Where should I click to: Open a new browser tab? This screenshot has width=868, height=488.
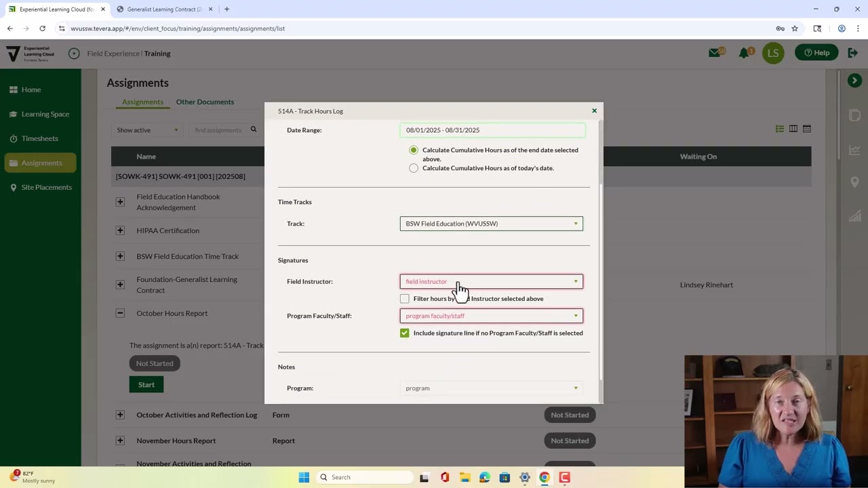[x=226, y=9]
